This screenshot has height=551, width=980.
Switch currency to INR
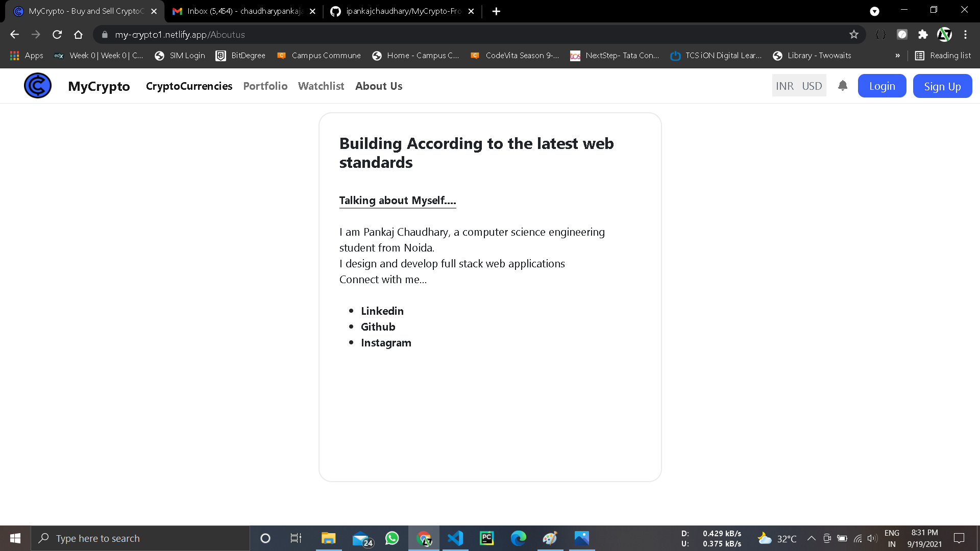(785, 86)
